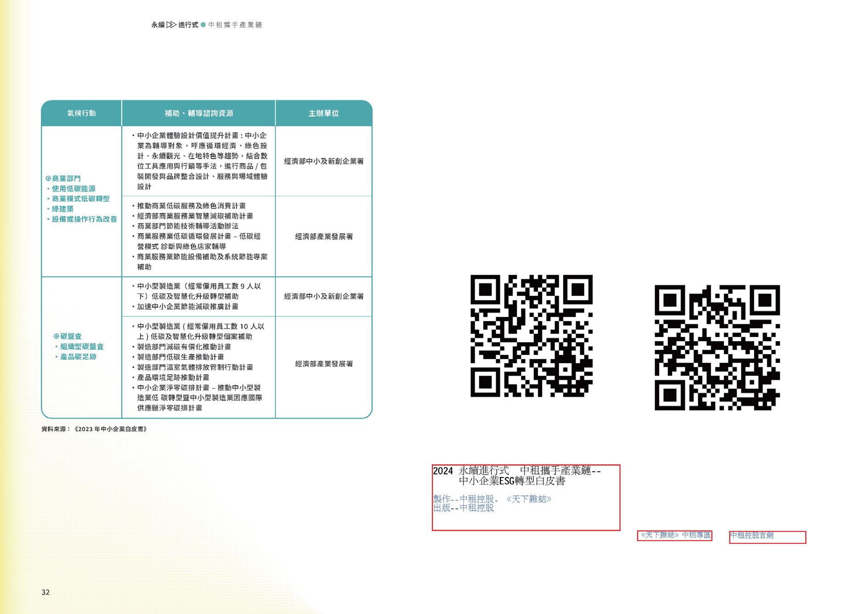Click page number 32
Screen dimensions: 868x614
[45, 592]
